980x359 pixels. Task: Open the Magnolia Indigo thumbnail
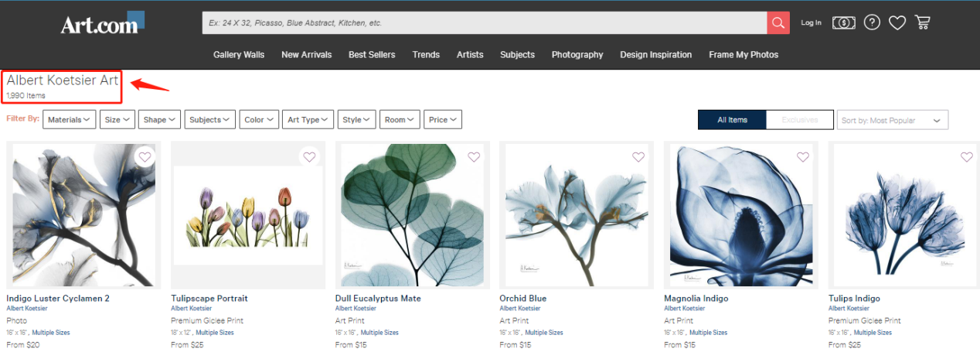click(x=741, y=215)
